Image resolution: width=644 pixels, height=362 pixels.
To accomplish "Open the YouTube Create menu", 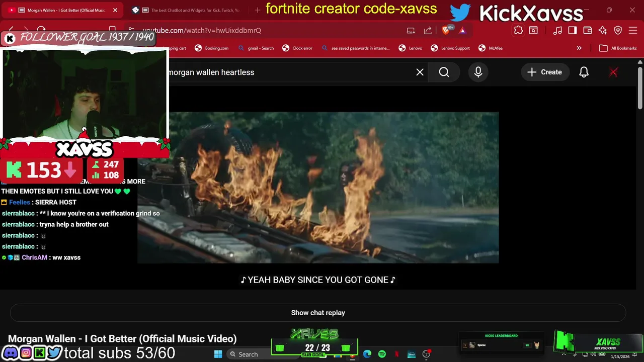I will tap(544, 72).
